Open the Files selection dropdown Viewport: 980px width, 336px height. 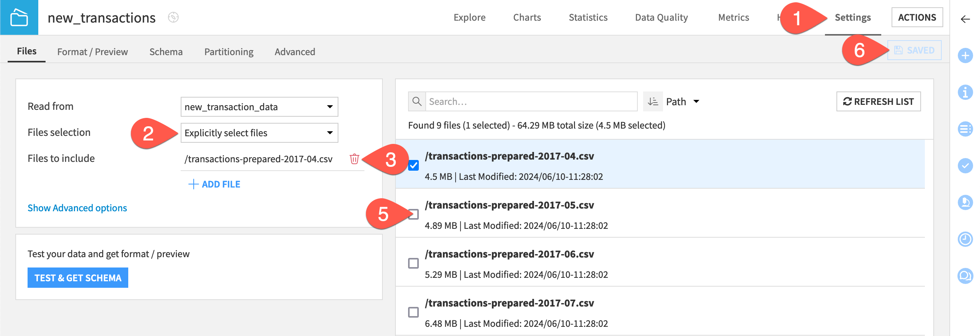click(x=260, y=133)
